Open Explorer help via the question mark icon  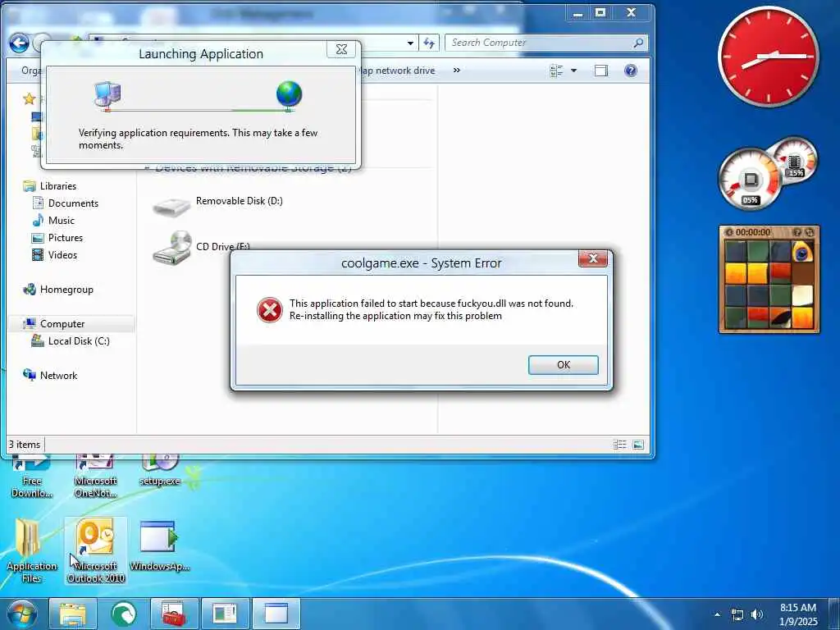[631, 71]
